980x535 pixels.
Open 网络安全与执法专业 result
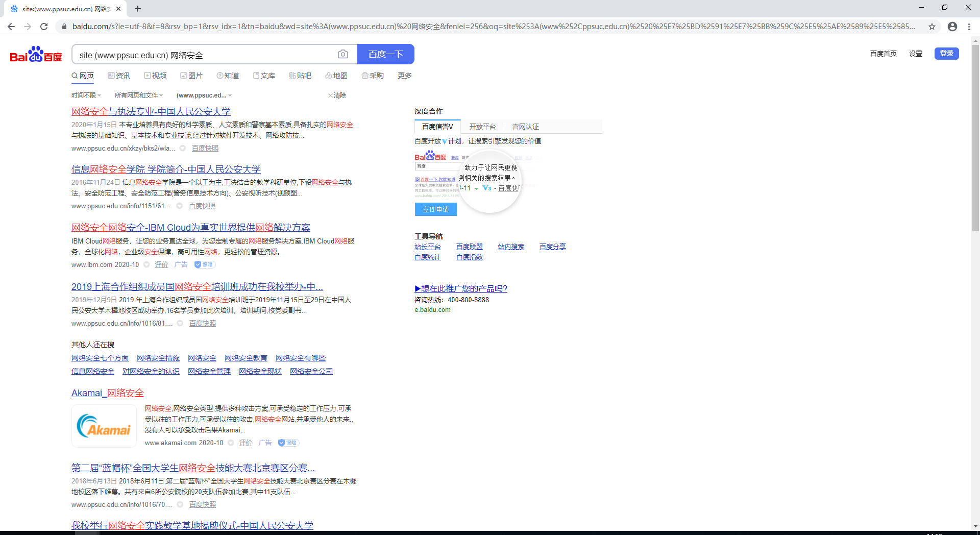[x=151, y=112]
